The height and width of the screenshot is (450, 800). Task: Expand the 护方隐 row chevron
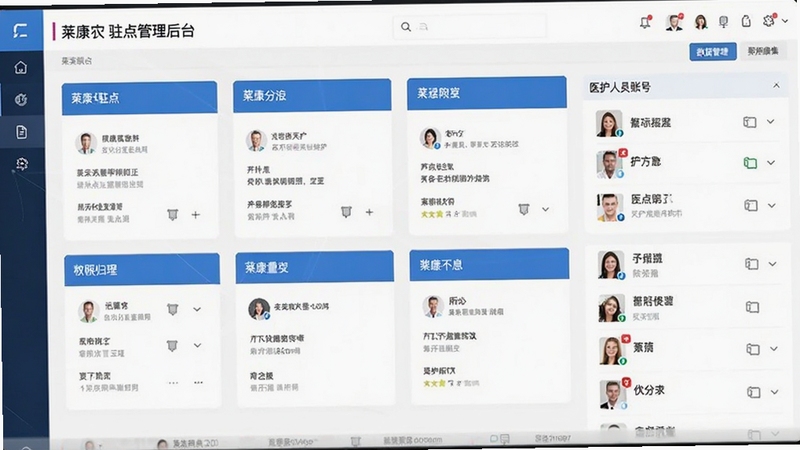(x=771, y=163)
